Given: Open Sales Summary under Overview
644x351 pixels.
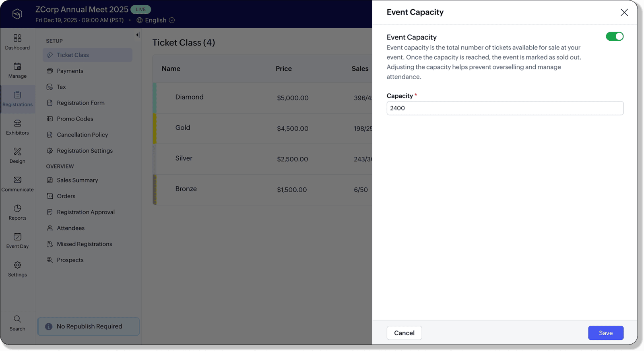Looking at the screenshot, I should [77, 180].
